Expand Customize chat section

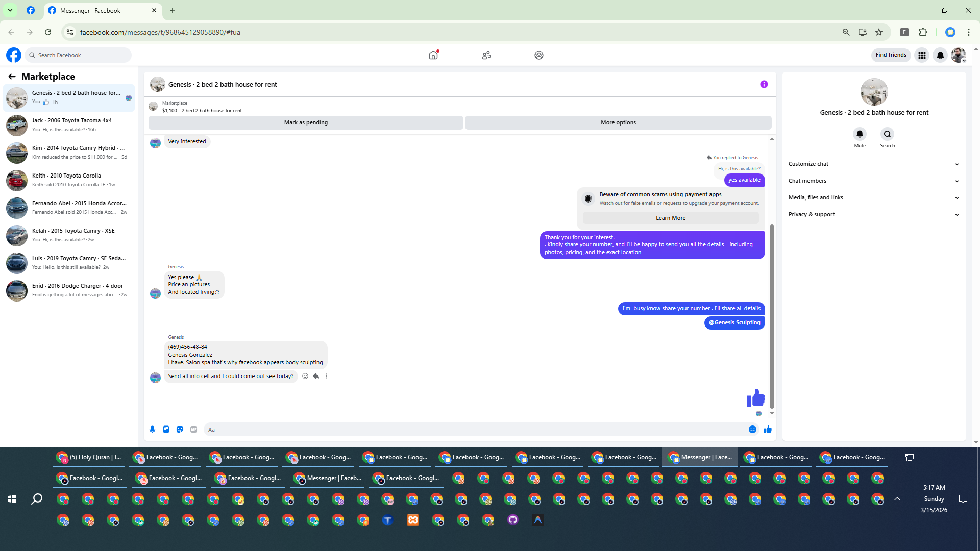[x=874, y=164]
